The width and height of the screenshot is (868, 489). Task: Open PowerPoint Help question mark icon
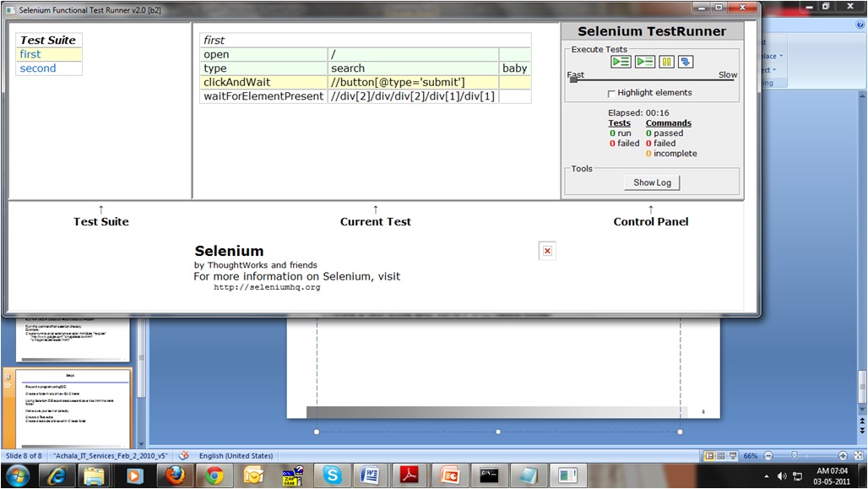(860, 25)
